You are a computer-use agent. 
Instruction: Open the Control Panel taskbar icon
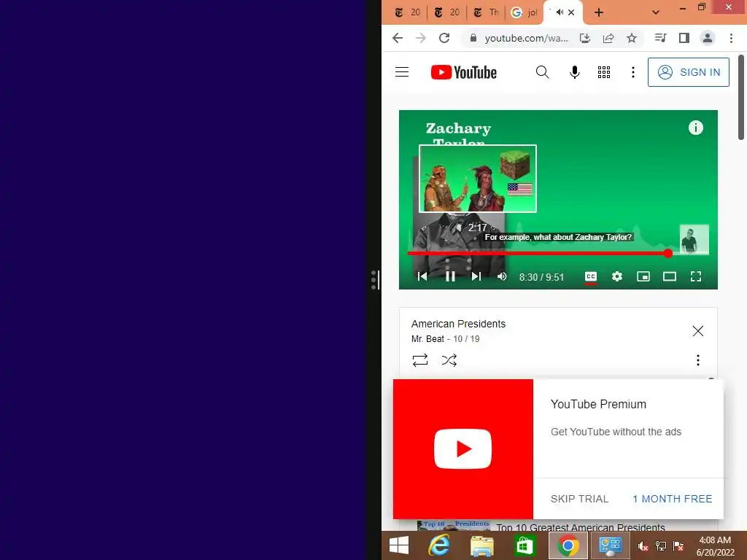(611, 545)
